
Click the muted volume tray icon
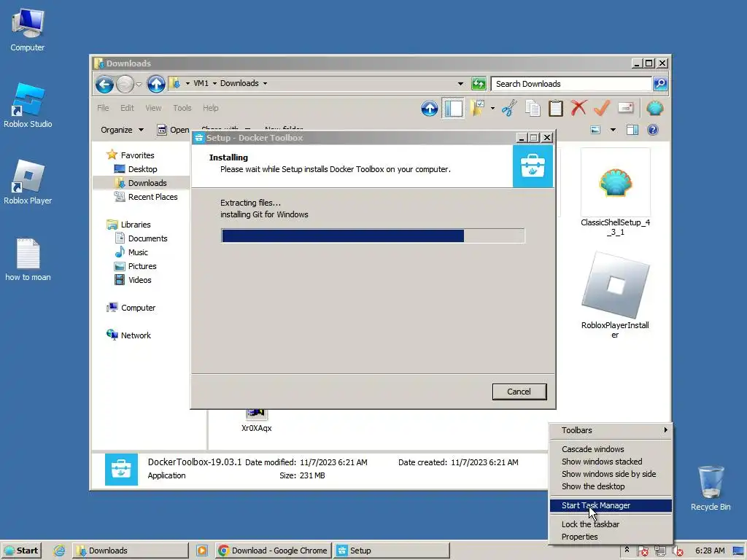[677, 551]
